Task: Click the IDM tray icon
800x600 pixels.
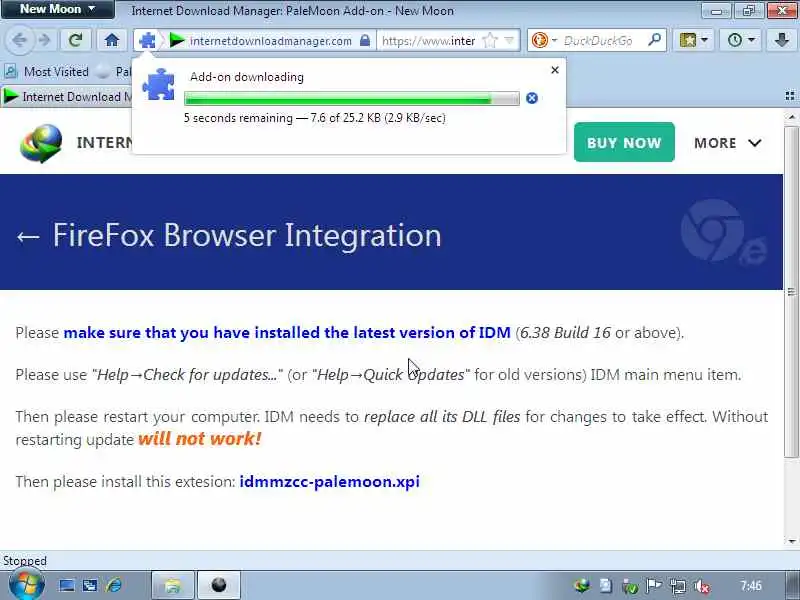Action: (x=581, y=586)
